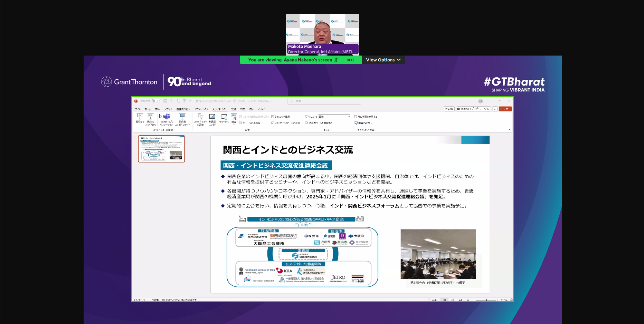Image resolution: width=644 pixels, height=324 pixels.
Task: Open the monitor (モニター) dropdown
Action: coord(334,117)
